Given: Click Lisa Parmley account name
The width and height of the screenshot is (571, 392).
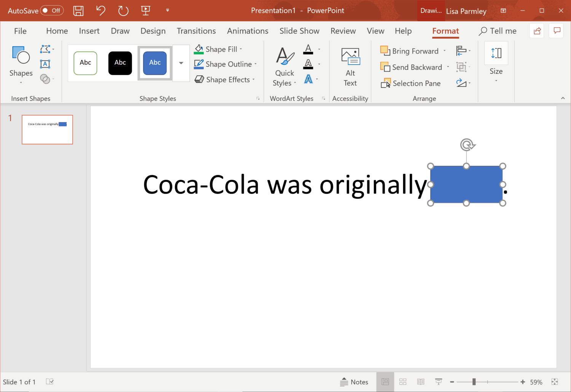Looking at the screenshot, I should [x=466, y=11].
